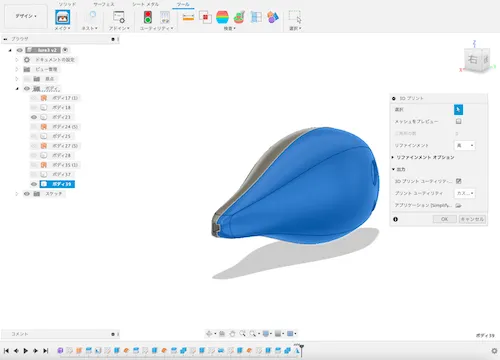This screenshot has width=500, height=360.
Task: Select the Measure ruler tool
Action: [x=188, y=17]
